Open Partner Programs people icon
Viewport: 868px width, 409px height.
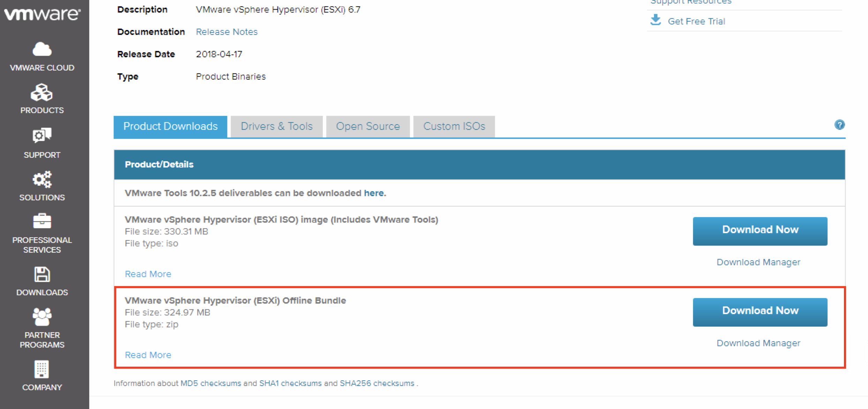tap(42, 317)
